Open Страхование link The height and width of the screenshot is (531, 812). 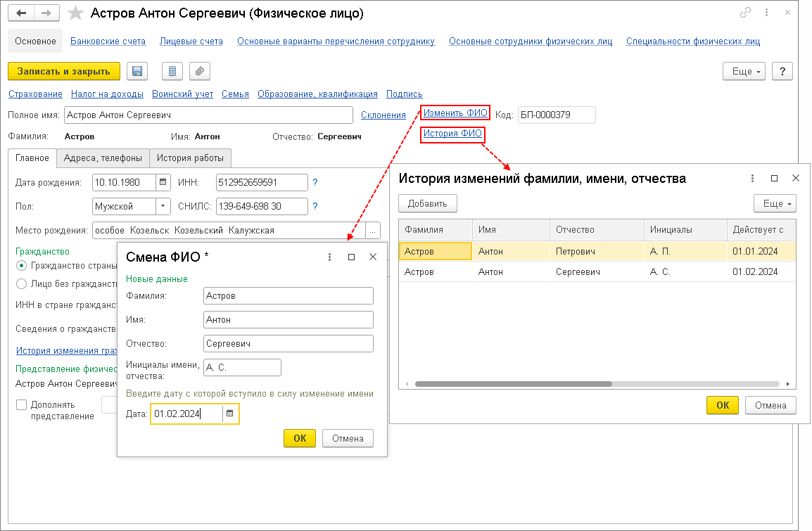pyautogui.click(x=35, y=94)
